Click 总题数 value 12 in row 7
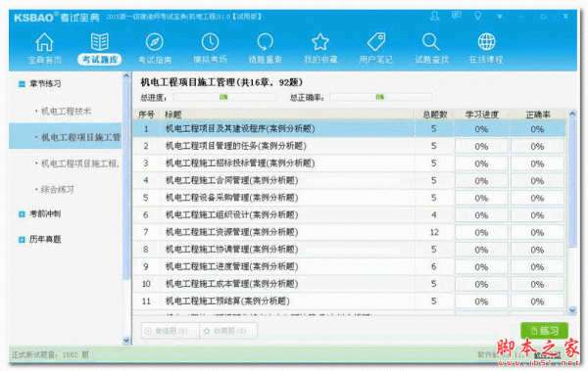This screenshot has height=371, width=588. click(x=434, y=232)
